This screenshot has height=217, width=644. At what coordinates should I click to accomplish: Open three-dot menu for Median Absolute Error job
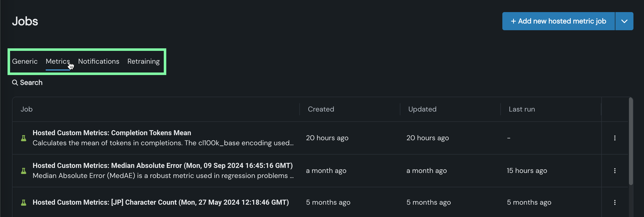(615, 171)
